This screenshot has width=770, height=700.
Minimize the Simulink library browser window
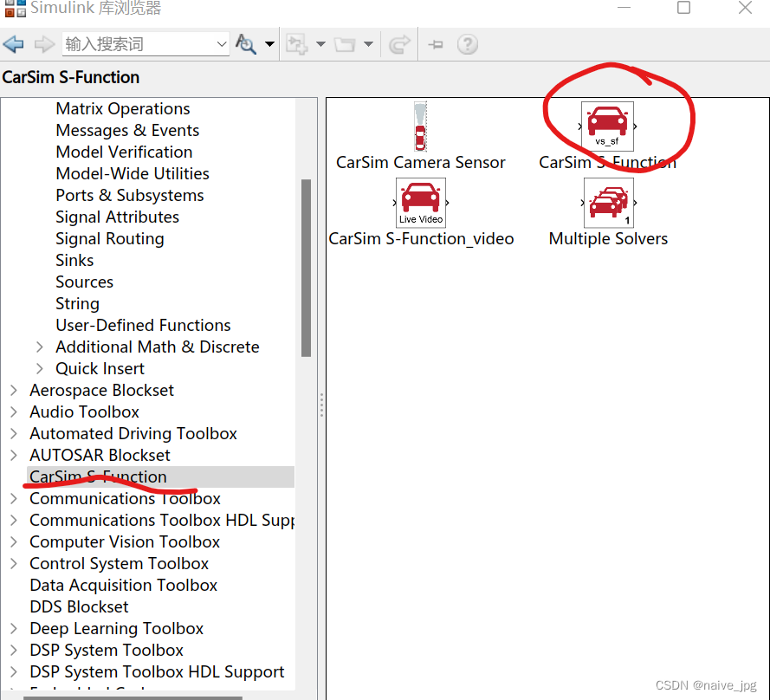(x=624, y=8)
